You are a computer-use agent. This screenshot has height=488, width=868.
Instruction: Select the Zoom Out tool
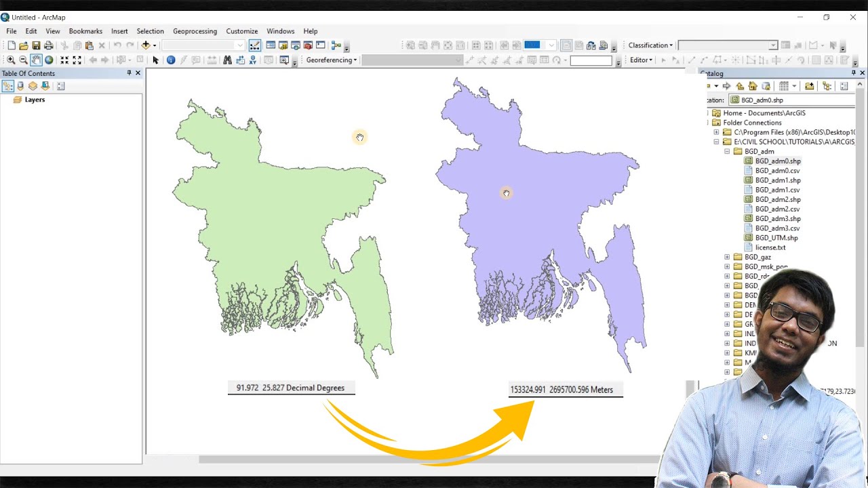coord(23,60)
